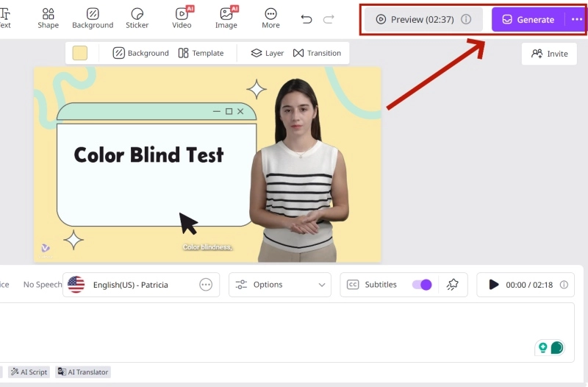The width and height of the screenshot is (588, 387).
Task: Undo the last action
Action: point(306,19)
